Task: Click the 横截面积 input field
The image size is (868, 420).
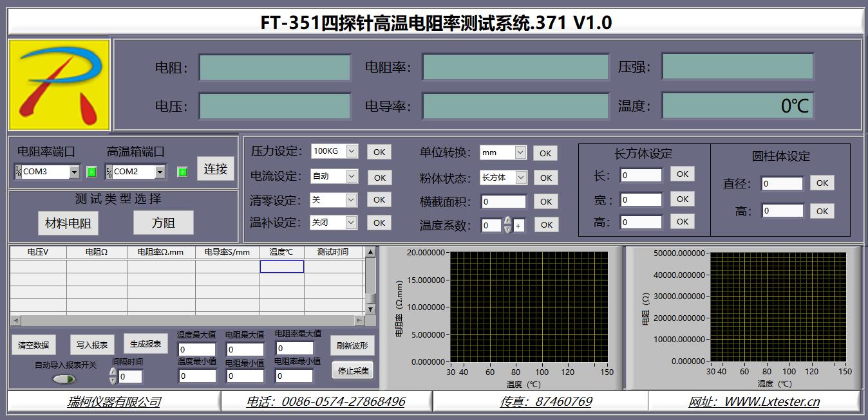Action: (503, 201)
